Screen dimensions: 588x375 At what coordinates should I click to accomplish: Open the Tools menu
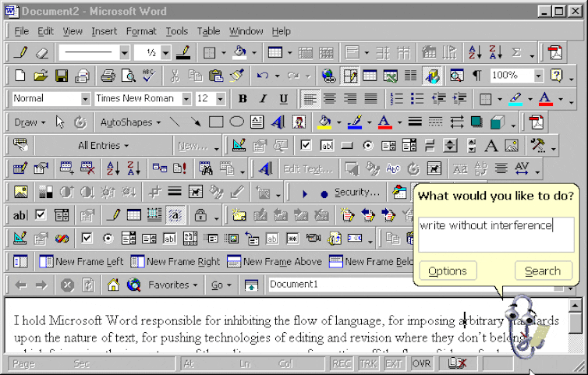coord(176,31)
